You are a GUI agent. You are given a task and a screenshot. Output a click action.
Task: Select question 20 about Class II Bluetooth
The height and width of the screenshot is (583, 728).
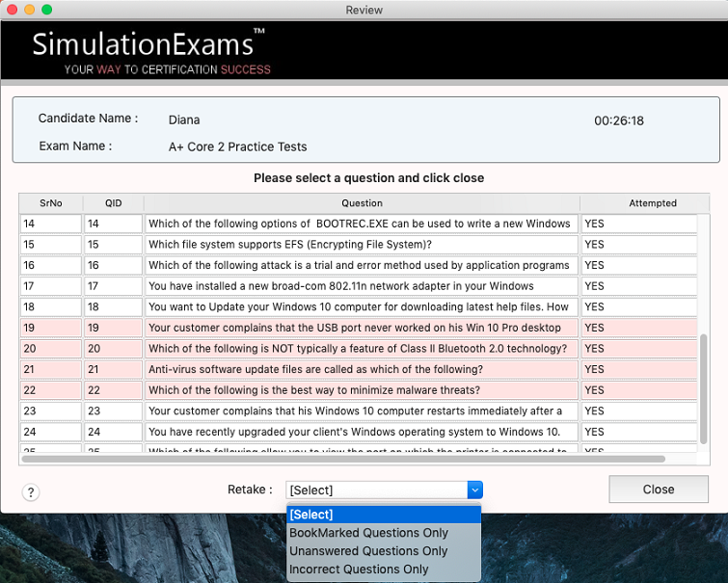(x=362, y=349)
